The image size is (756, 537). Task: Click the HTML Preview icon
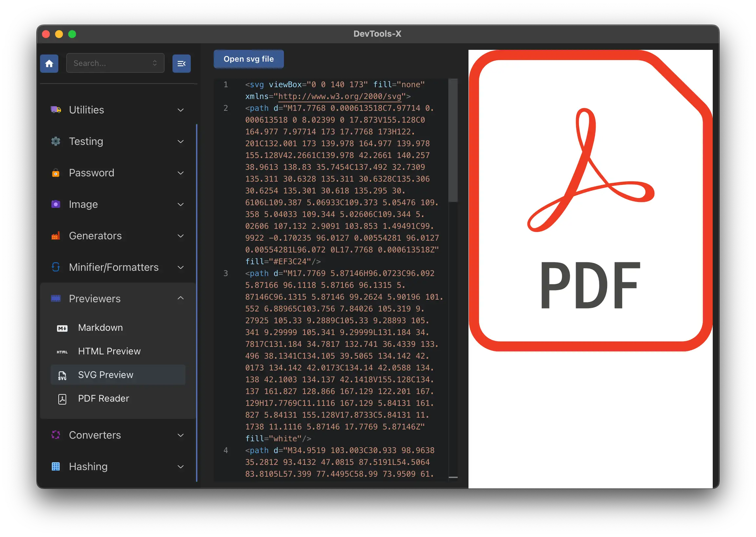[x=62, y=352]
